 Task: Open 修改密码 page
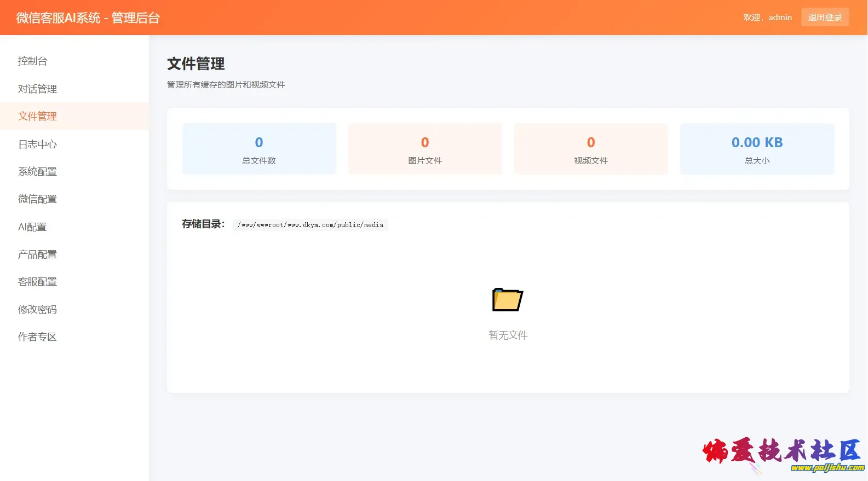(37, 309)
